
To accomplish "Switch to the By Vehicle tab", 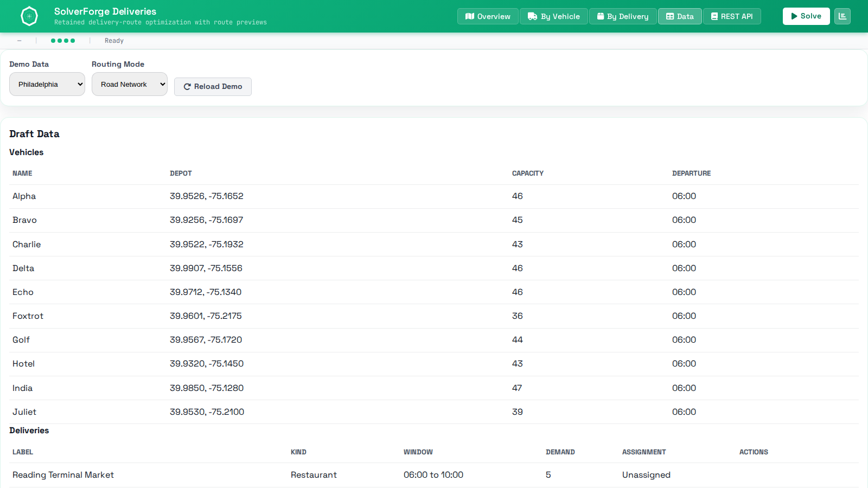I will click(x=554, y=16).
